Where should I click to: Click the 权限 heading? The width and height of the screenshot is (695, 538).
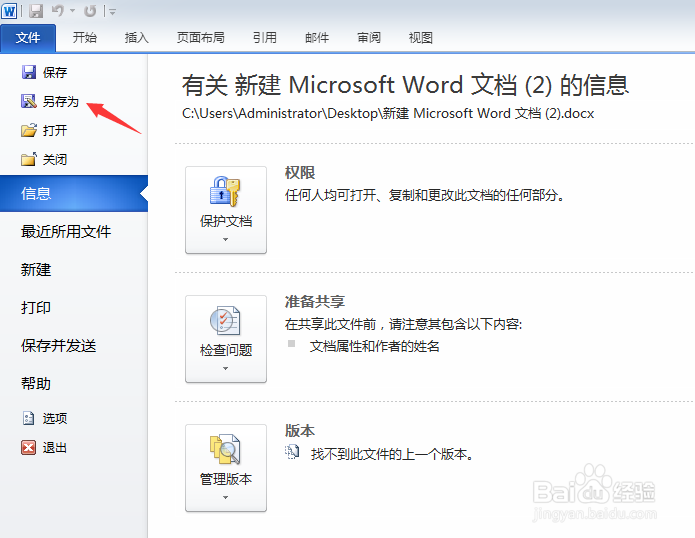(x=300, y=173)
